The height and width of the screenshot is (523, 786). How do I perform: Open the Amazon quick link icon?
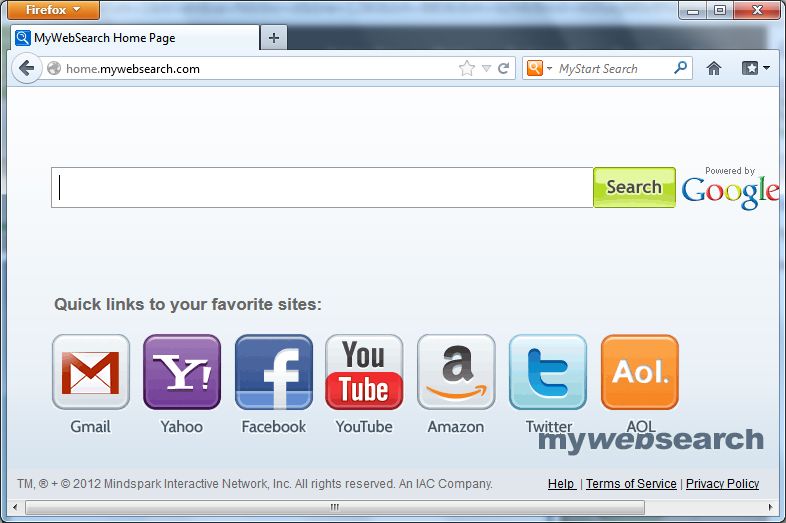(456, 372)
